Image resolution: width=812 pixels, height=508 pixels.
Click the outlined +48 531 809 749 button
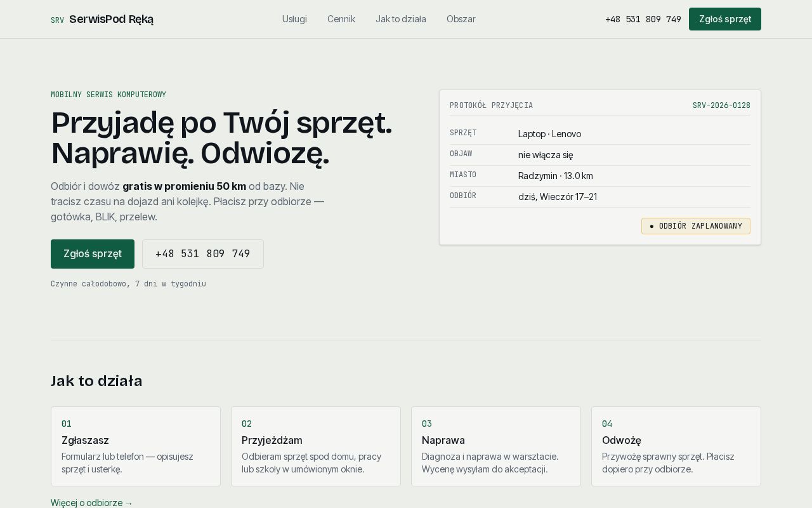pyautogui.click(x=203, y=254)
